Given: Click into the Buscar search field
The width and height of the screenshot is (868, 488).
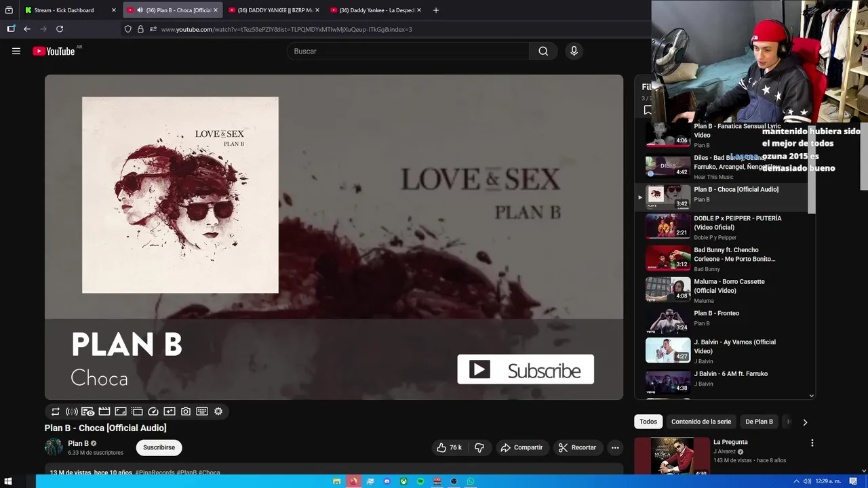Looking at the screenshot, I should (408, 51).
